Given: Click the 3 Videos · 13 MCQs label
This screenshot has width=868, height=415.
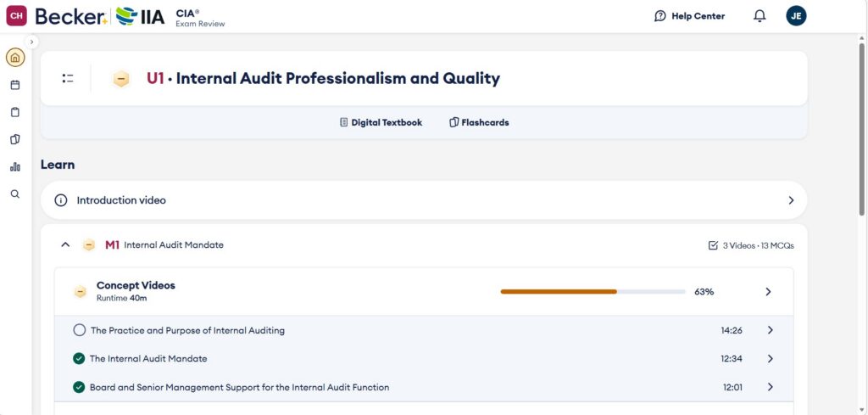Looking at the screenshot, I should coord(759,245).
